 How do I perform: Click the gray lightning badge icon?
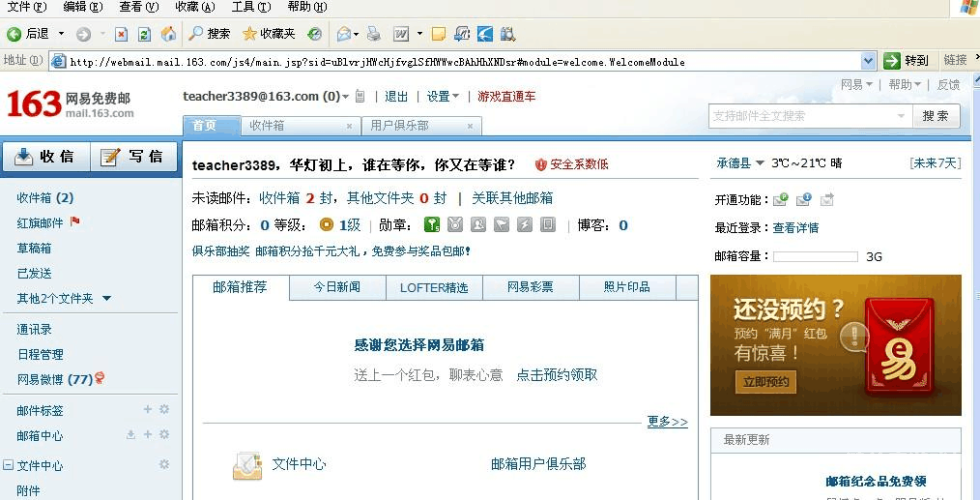click(x=524, y=224)
